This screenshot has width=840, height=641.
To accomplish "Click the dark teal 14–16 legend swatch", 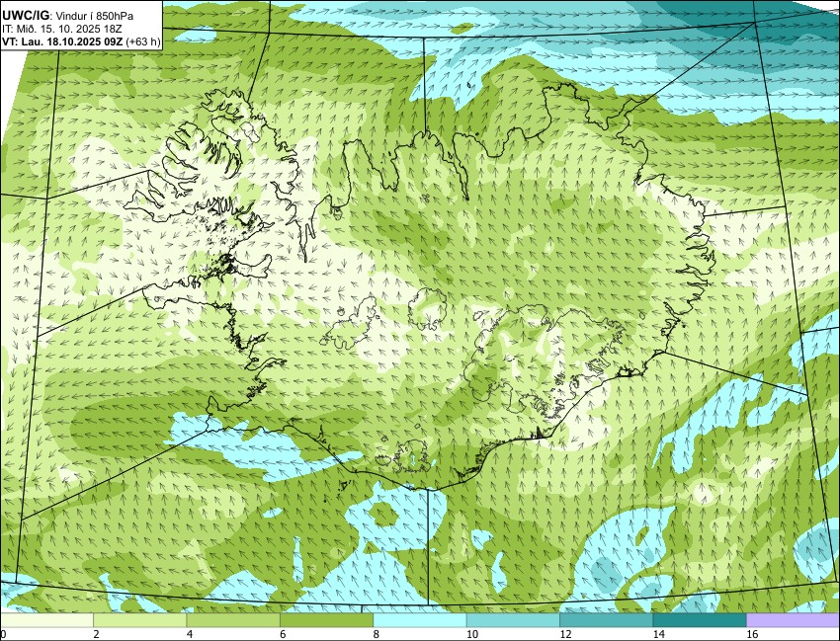I will tap(699, 620).
